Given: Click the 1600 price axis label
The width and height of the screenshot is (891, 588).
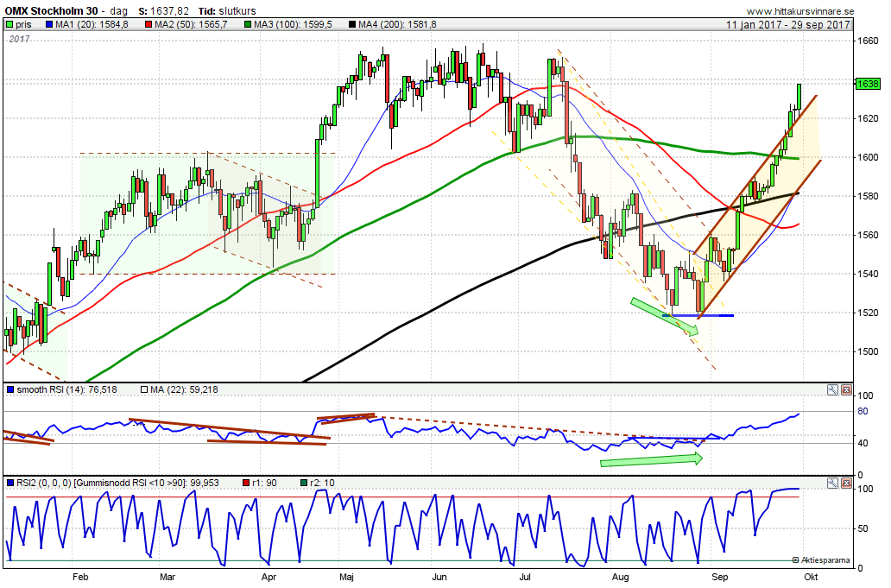Looking at the screenshot, I should pyautogui.click(x=868, y=157).
